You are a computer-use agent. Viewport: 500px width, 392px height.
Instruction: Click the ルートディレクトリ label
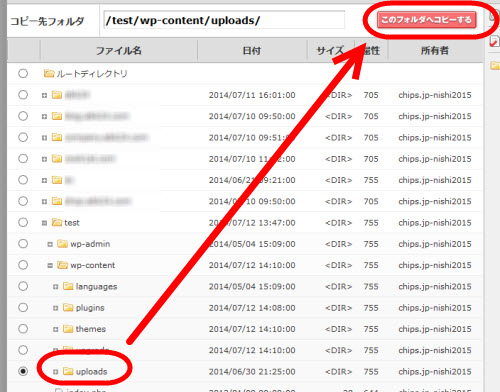click(x=92, y=73)
